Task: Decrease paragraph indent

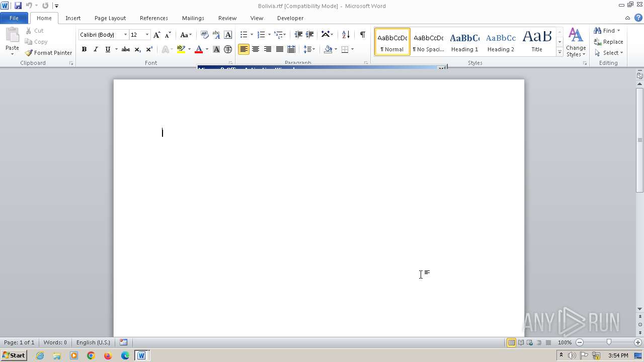Action: tap(298, 35)
